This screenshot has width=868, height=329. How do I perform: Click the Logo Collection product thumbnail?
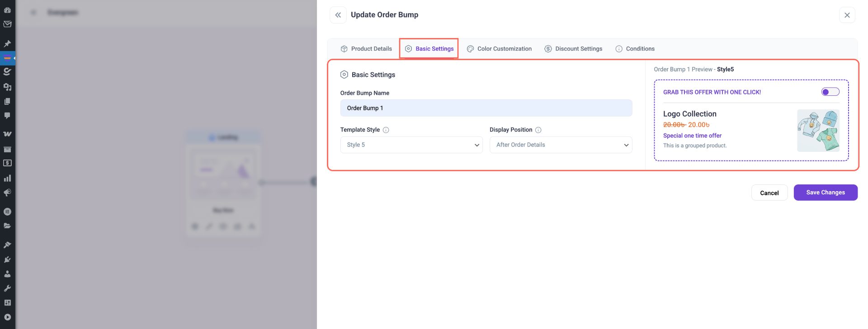(818, 131)
